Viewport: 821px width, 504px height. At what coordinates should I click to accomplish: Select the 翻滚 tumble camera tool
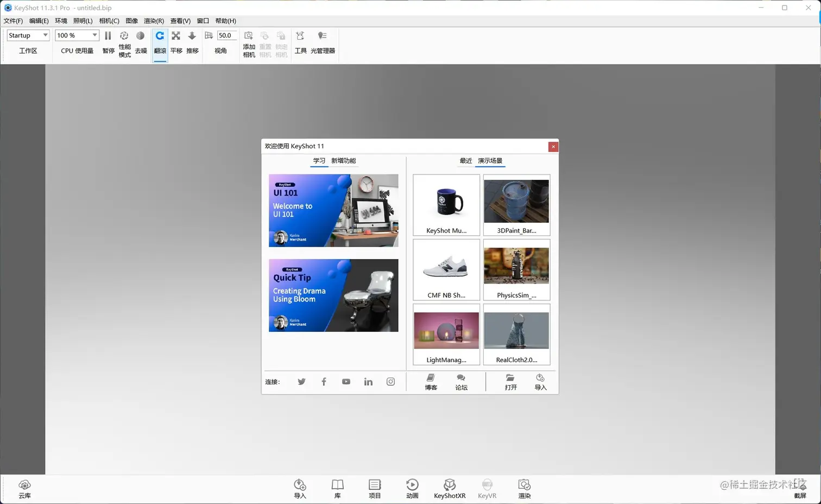[160, 42]
